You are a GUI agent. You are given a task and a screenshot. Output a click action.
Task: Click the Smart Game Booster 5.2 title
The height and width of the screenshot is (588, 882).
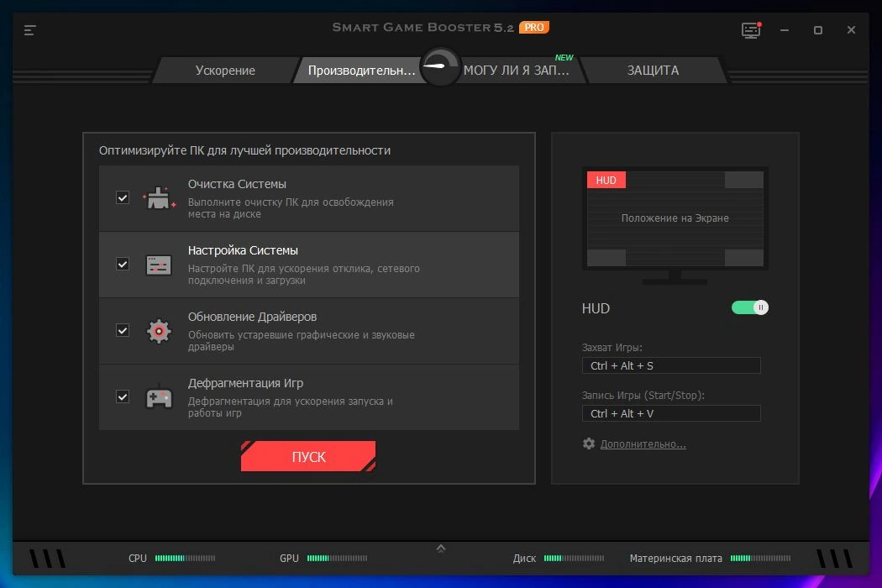[x=423, y=28]
